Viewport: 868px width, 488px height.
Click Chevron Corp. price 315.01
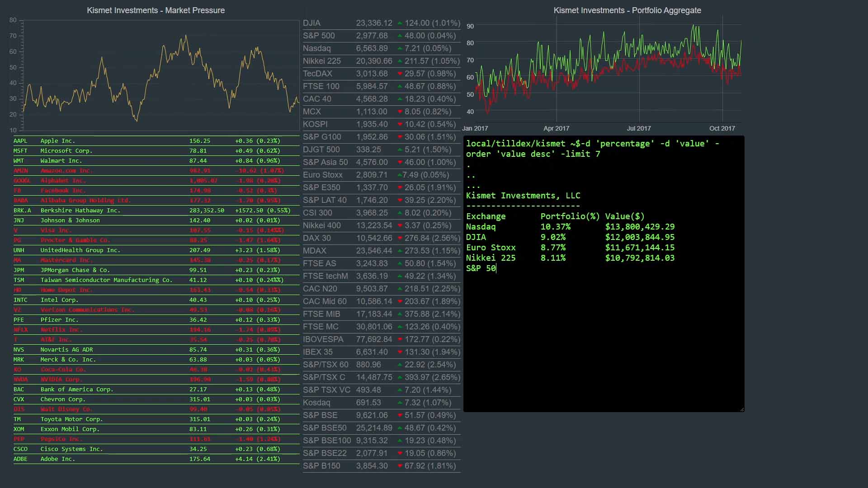pyautogui.click(x=200, y=399)
